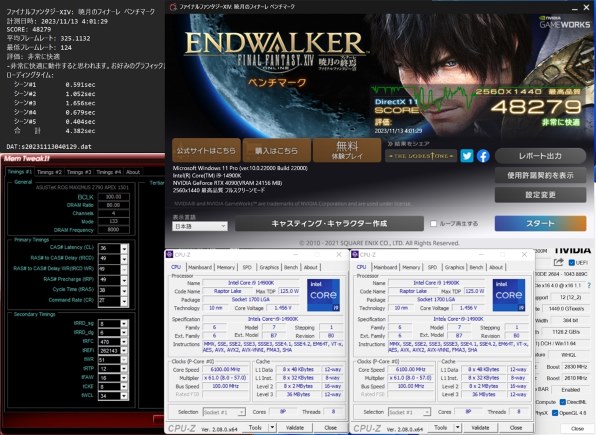Click the 使用許諾契約を表示 license button
Viewport: 596px width, 435px height.
540,175
